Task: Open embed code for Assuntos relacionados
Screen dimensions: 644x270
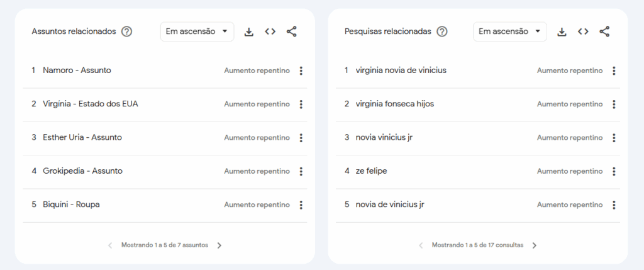Action: (270, 31)
